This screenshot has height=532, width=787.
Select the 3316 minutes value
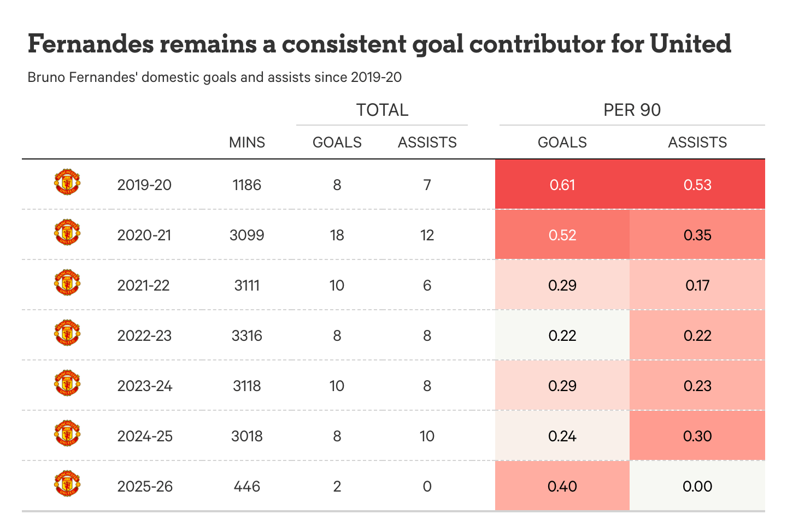247,335
